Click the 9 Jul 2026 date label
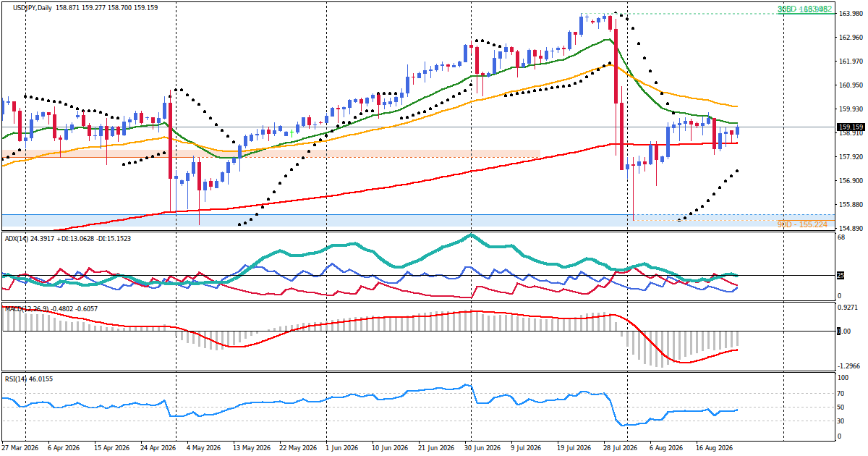 pos(526,448)
